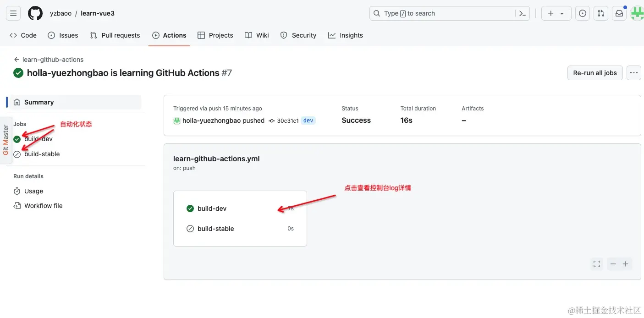Click the green success check beside run title

(x=18, y=73)
